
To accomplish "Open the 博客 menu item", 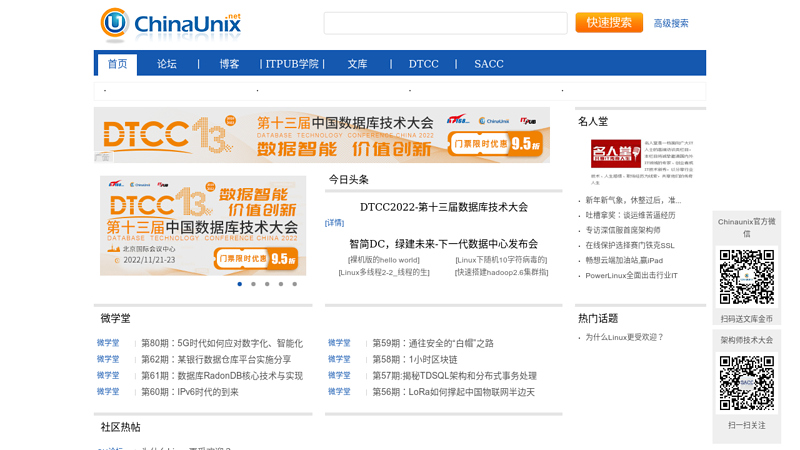I will click(x=229, y=64).
